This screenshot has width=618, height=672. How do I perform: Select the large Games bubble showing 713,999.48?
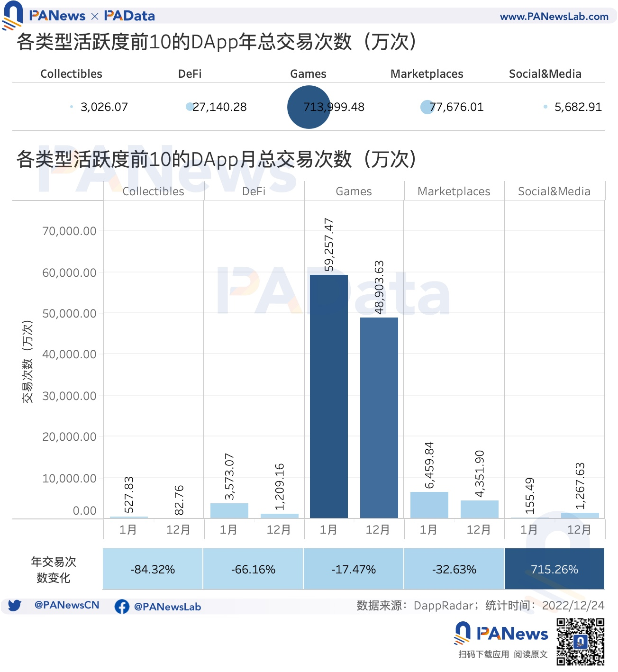pos(309,107)
